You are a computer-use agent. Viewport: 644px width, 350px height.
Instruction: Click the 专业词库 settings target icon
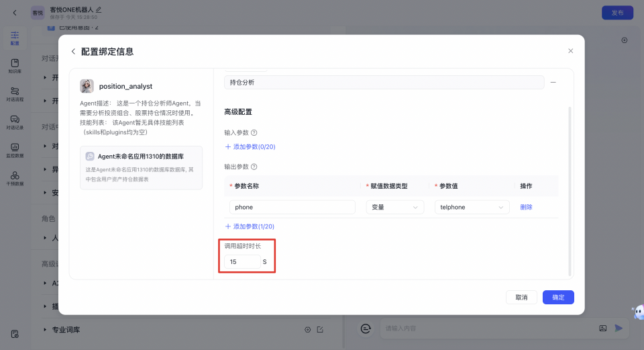pyautogui.click(x=308, y=329)
